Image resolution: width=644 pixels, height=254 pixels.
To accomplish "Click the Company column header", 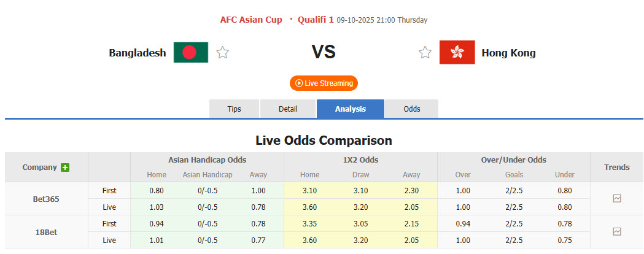I will tap(40, 167).
